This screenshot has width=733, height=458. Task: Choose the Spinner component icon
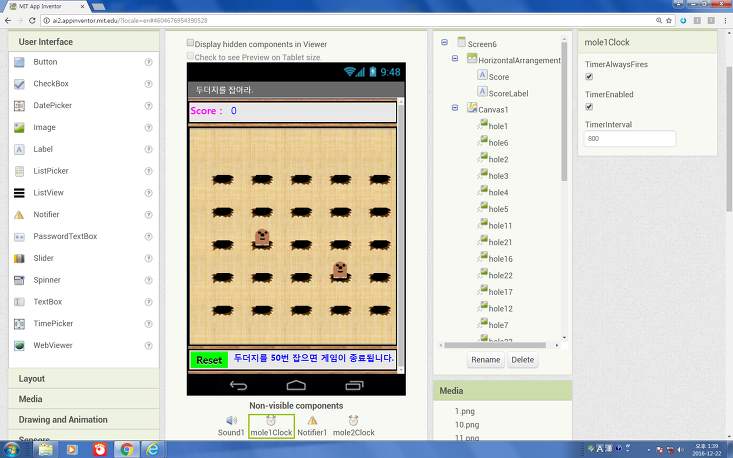(19, 280)
